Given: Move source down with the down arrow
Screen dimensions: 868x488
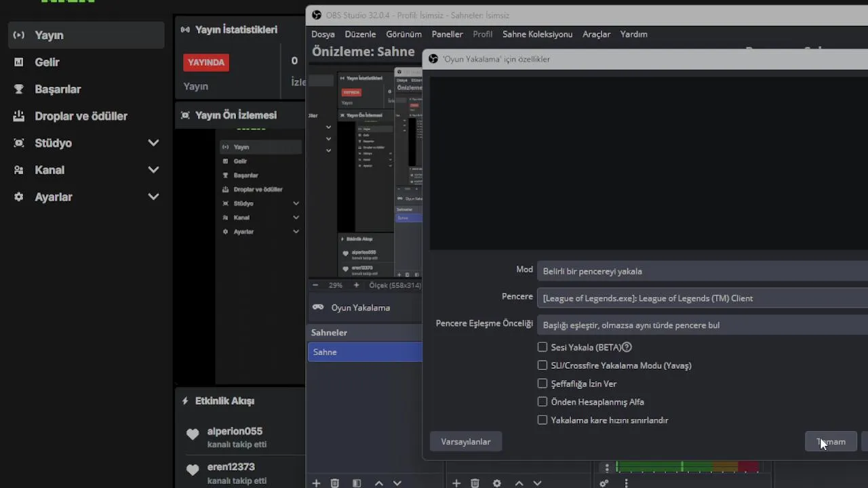Looking at the screenshot, I should [x=538, y=483].
